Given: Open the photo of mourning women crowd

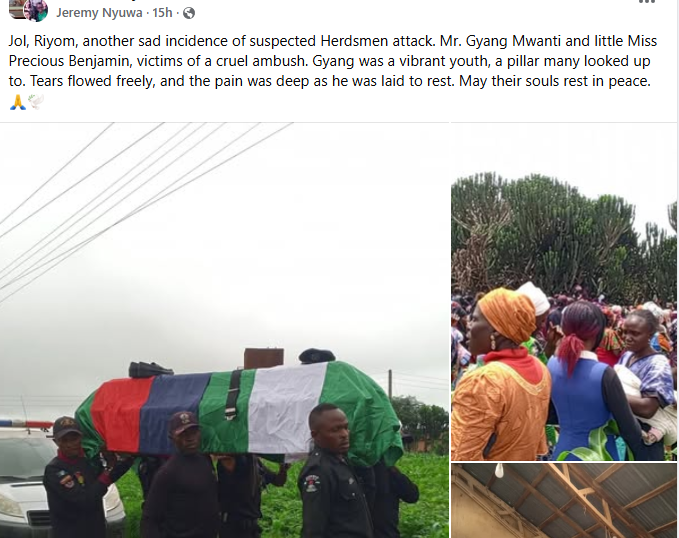Looking at the screenshot, I should (x=564, y=292).
